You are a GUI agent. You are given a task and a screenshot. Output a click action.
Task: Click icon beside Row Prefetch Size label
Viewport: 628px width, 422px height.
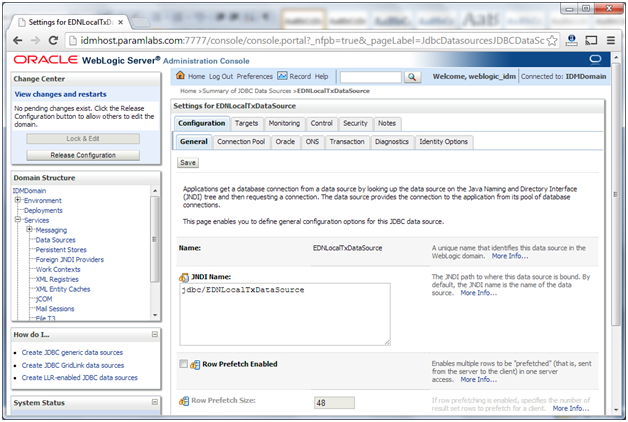click(x=184, y=401)
